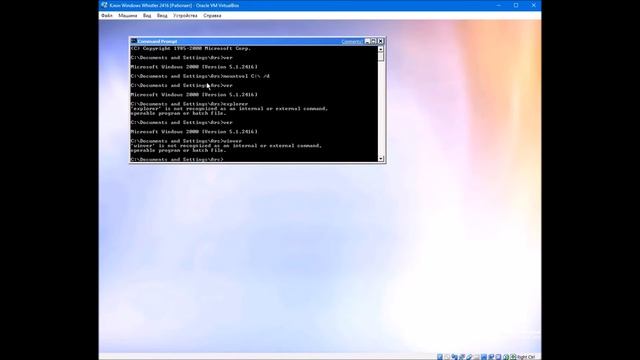The height and width of the screenshot is (360, 640).
Task: Click the prompt line with winver command
Action: [x=186, y=141]
